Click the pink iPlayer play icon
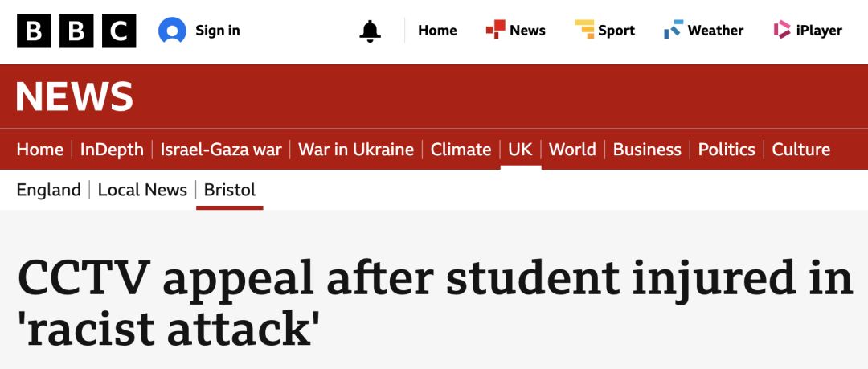This screenshot has height=369, width=868. tap(782, 31)
